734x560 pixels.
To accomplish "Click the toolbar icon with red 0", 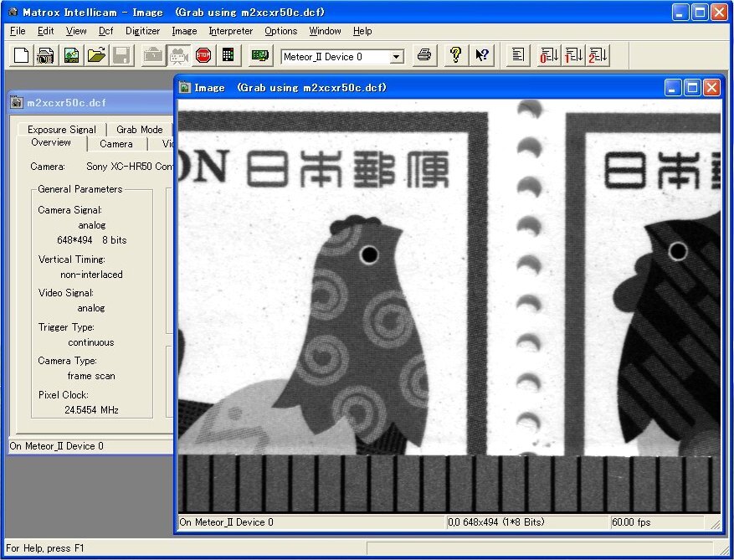I will pyautogui.click(x=549, y=56).
